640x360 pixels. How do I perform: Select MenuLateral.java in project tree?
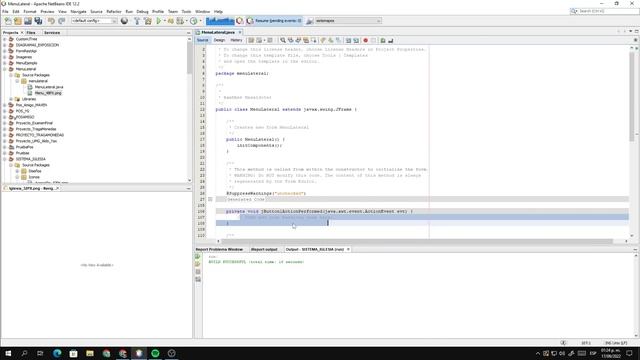(x=49, y=87)
